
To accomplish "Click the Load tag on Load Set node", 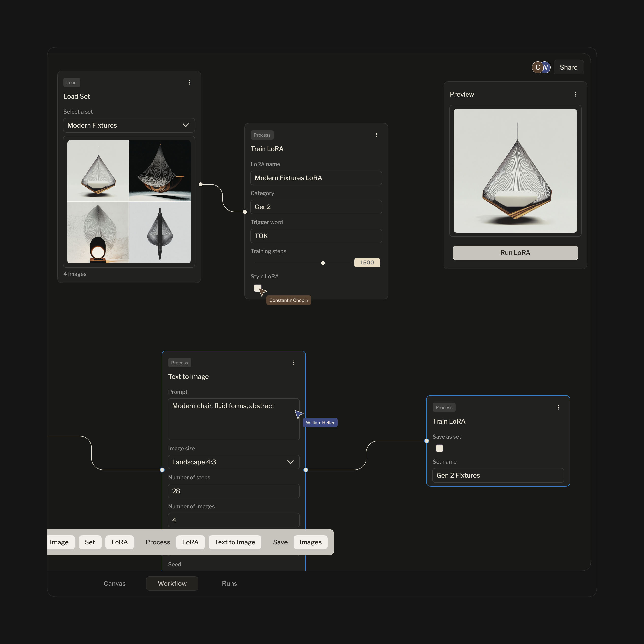I will 72,82.
